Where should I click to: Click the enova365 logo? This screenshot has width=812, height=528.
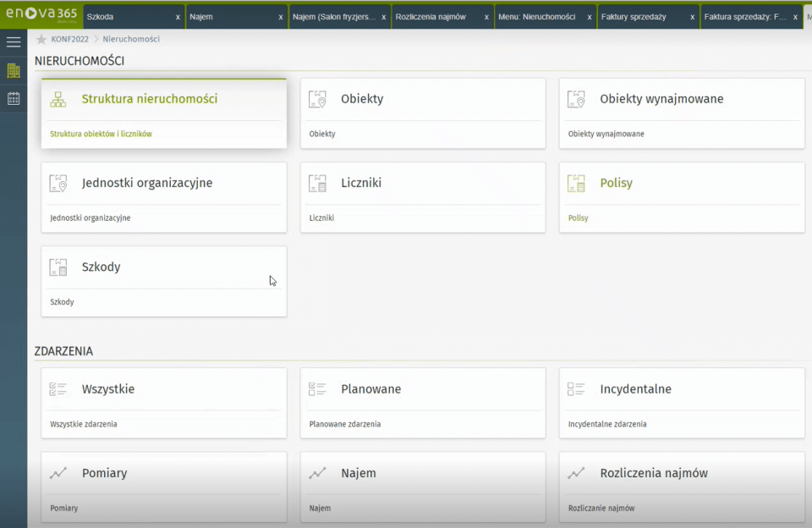click(x=41, y=14)
